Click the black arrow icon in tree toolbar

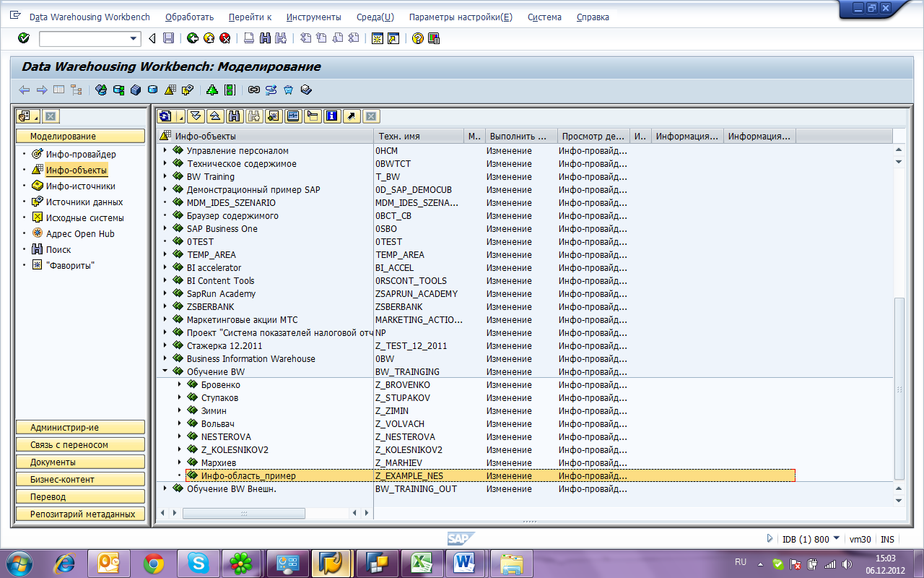point(352,116)
